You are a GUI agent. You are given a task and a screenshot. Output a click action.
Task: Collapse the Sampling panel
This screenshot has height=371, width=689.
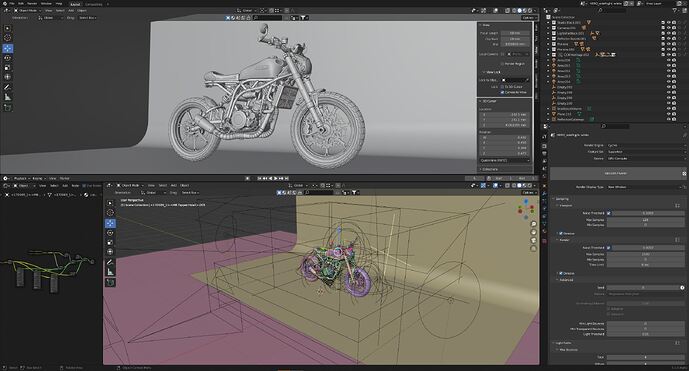tap(562, 199)
